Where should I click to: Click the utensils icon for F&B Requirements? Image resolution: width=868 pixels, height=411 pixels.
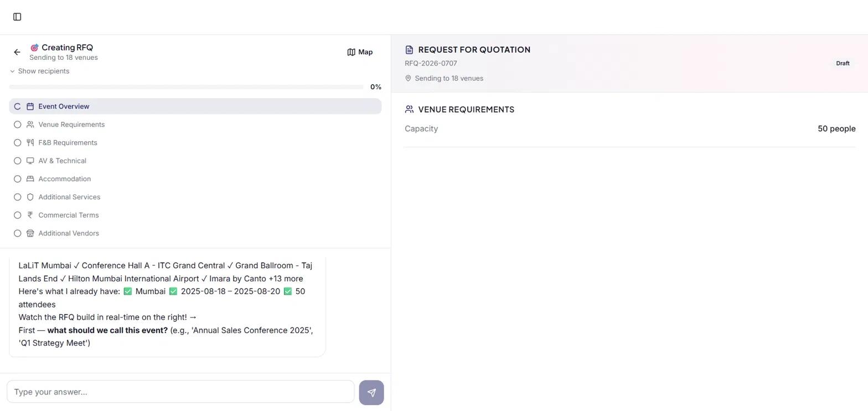coord(30,143)
